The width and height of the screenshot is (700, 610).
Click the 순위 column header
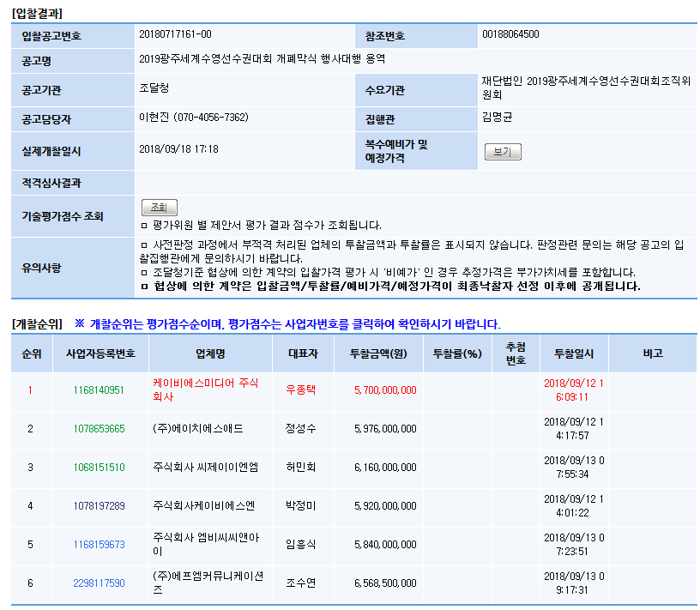tap(32, 353)
